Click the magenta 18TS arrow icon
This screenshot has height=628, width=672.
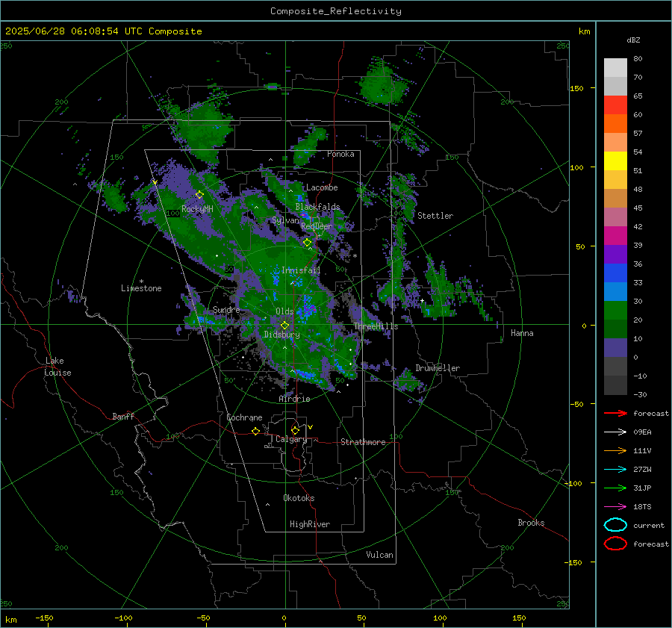[615, 507]
